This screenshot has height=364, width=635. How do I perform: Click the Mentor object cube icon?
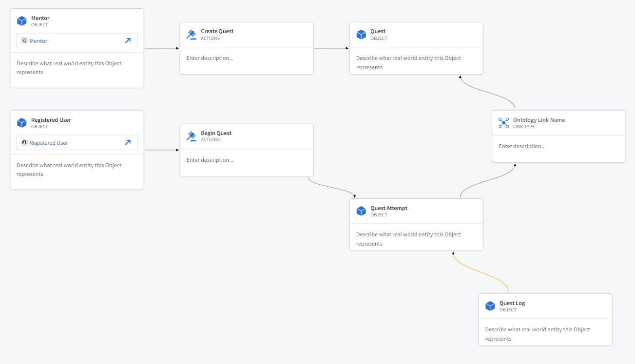(21, 21)
